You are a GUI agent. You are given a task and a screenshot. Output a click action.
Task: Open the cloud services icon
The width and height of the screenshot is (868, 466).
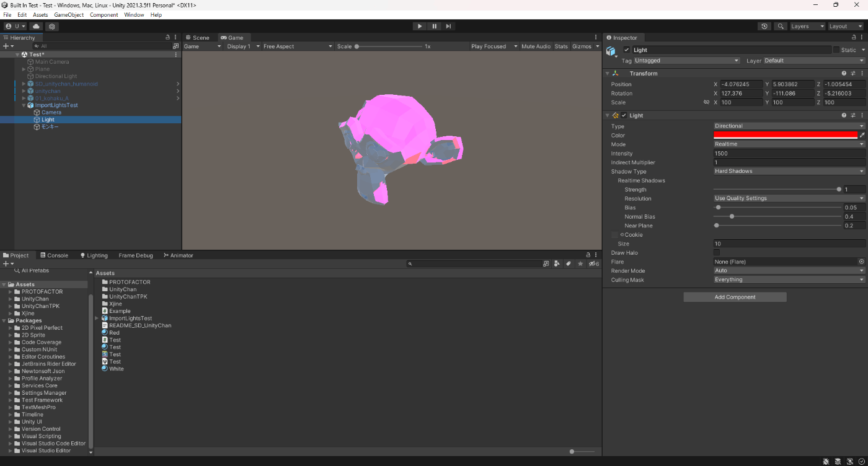click(36, 26)
